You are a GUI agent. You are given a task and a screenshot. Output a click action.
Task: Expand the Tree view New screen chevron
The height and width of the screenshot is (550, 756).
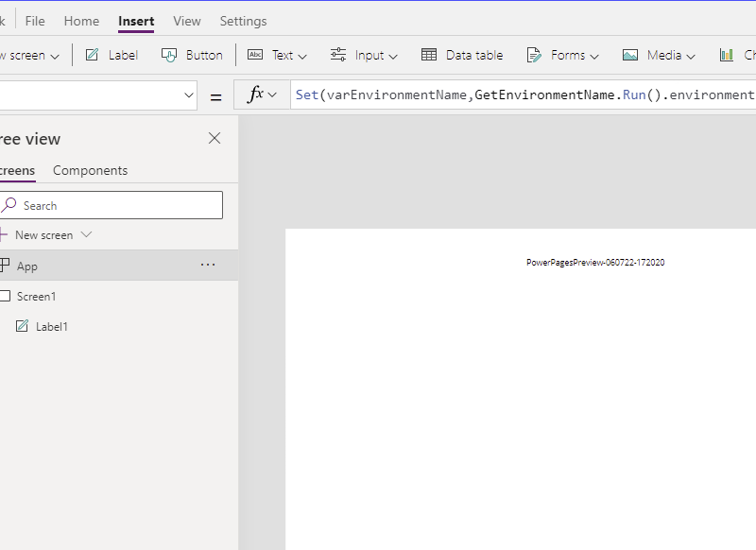[86, 234]
